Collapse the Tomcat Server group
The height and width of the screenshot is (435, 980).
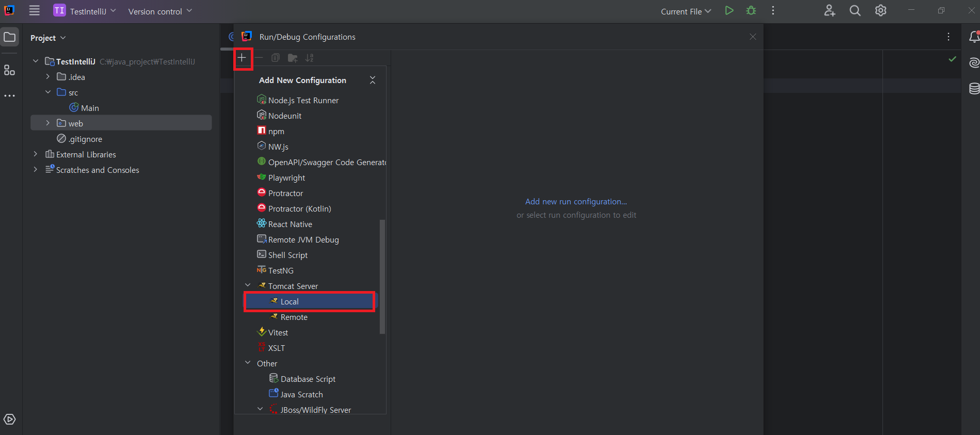pos(248,285)
